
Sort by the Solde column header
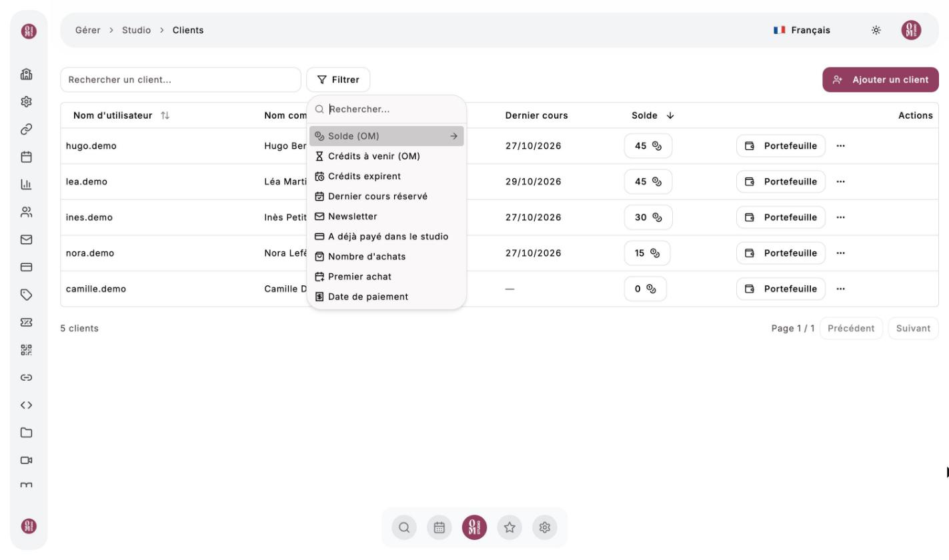653,115
